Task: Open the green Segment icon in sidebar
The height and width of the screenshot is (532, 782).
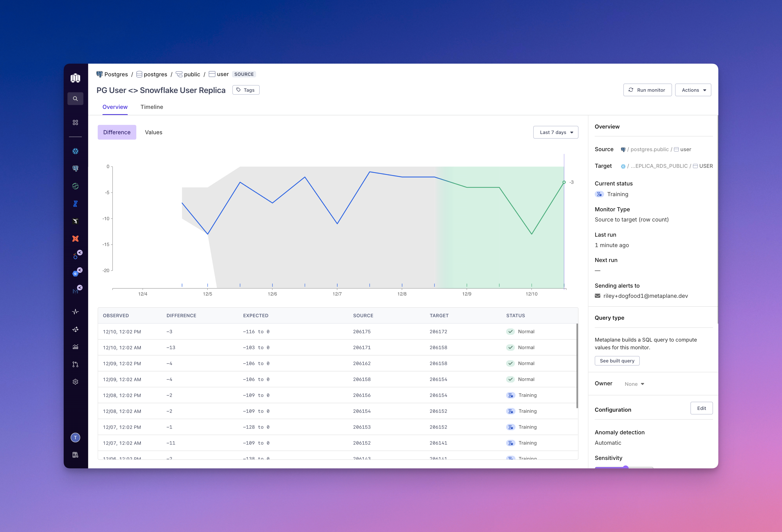Action: (75, 186)
